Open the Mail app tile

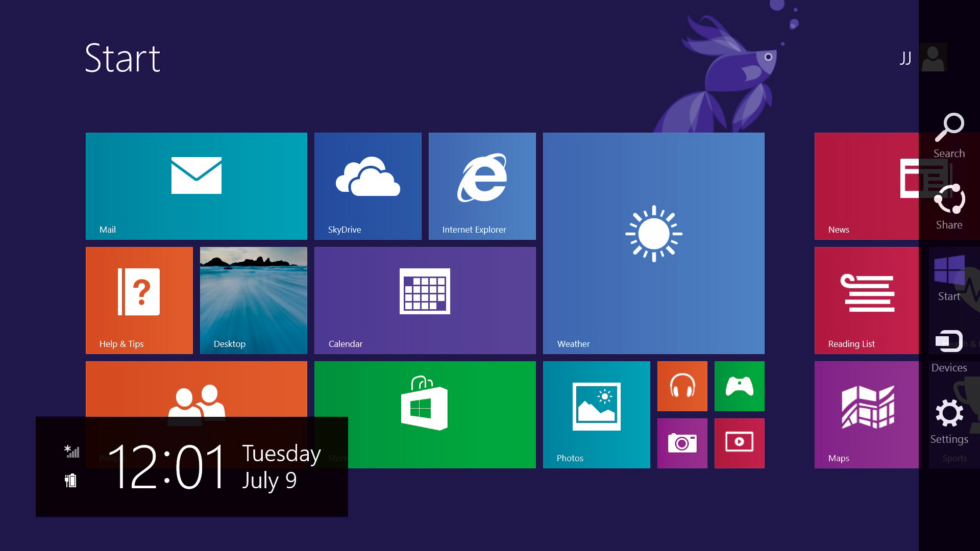pos(197,185)
